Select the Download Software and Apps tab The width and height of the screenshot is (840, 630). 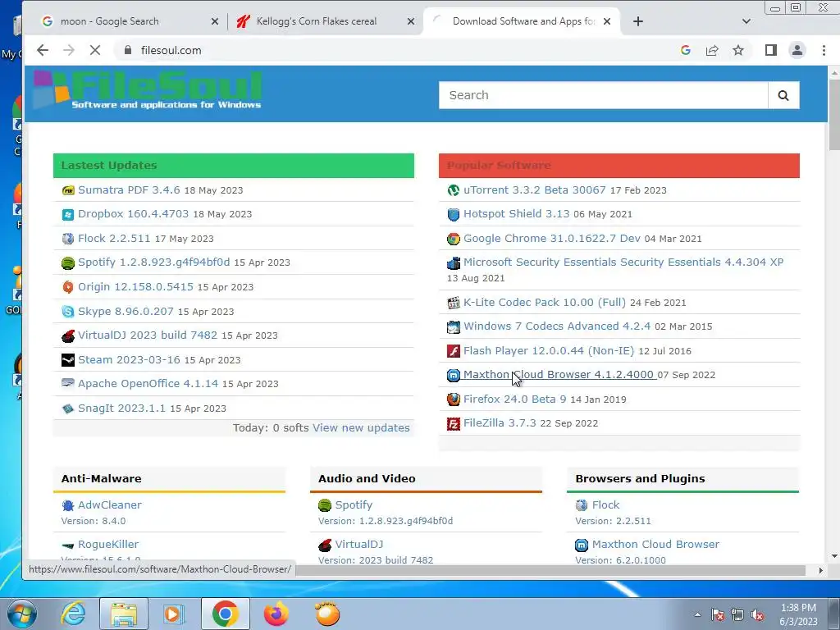click(x=522, y=21)
